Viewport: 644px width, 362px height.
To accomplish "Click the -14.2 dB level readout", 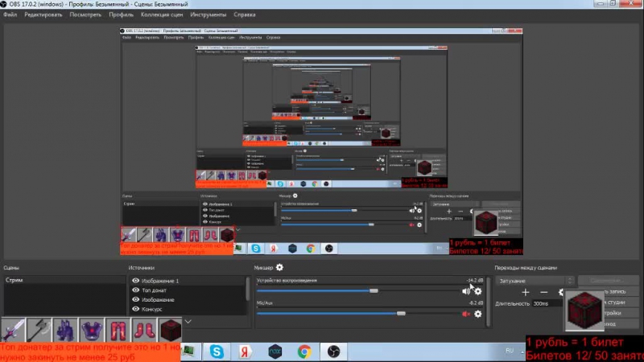I will click(x=475, y=280).
